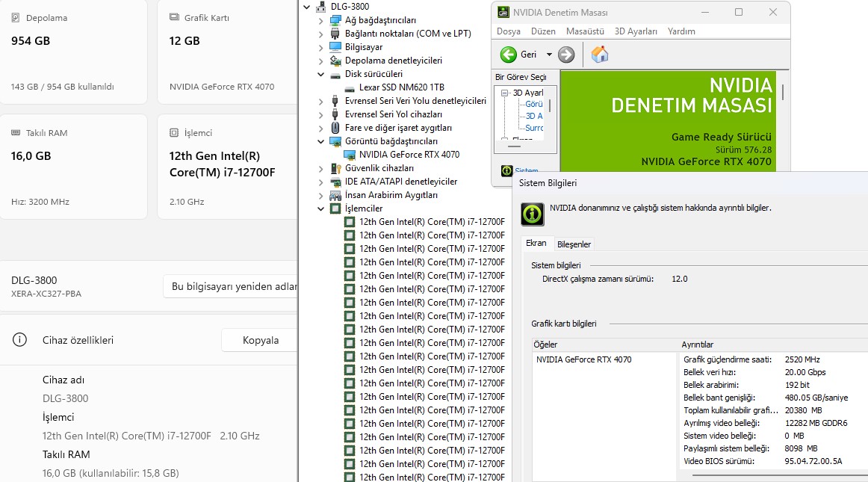Click the forward arrow in NVIDIA toolbar

tap(566, 55)
